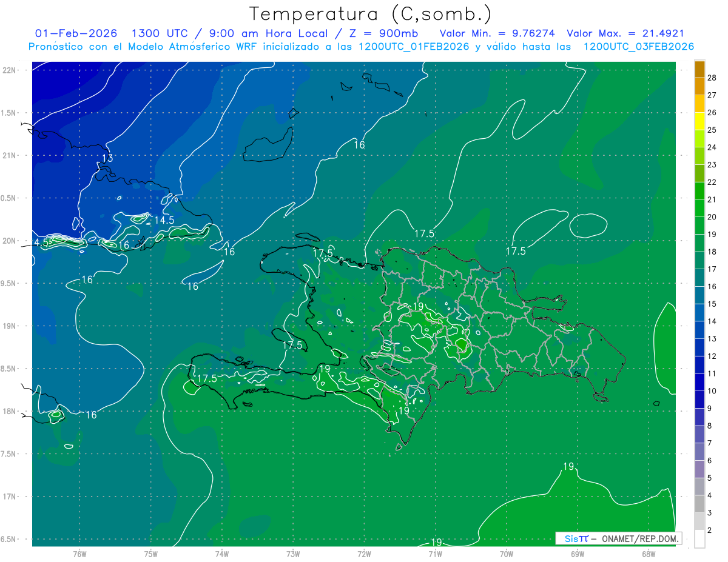
Task: Click the gray legend swatch between 3 and 4
Action: tap(699, 504)
